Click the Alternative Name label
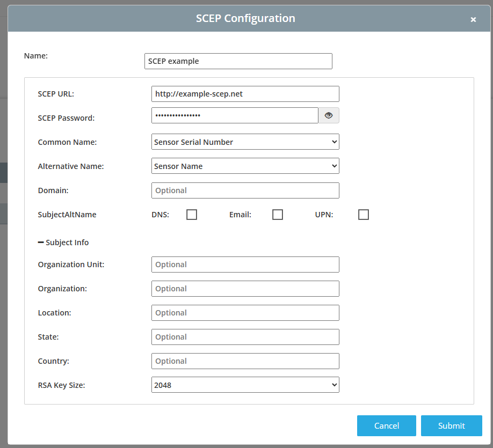Screen dimensions: 493x448 (x=71, y=166)
